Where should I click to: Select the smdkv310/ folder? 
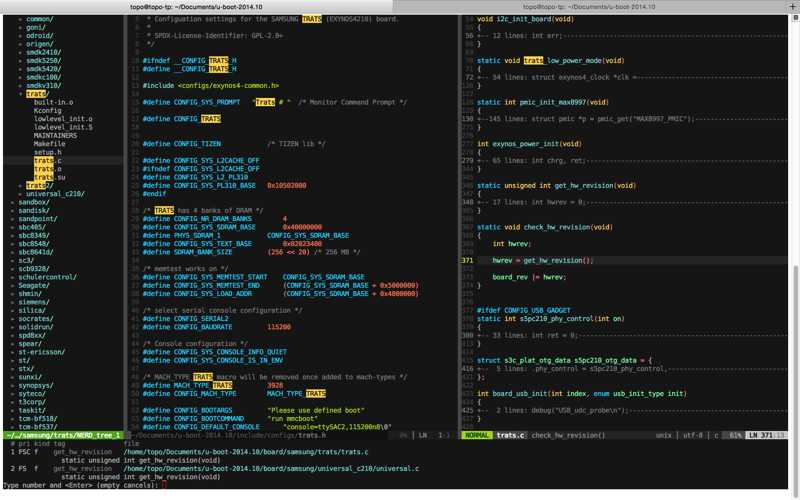[x=43, y=86]
